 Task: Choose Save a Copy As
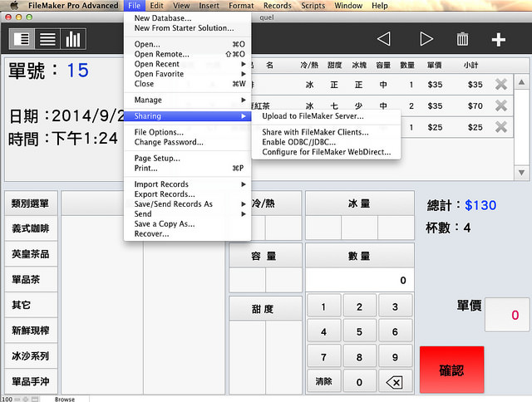coord(187,223)
